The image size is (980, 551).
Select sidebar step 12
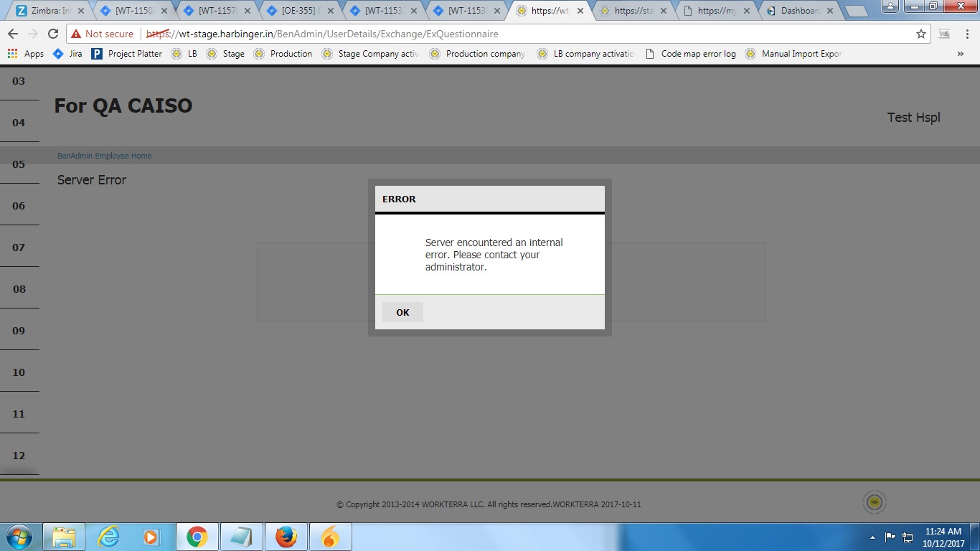[19, 456]
